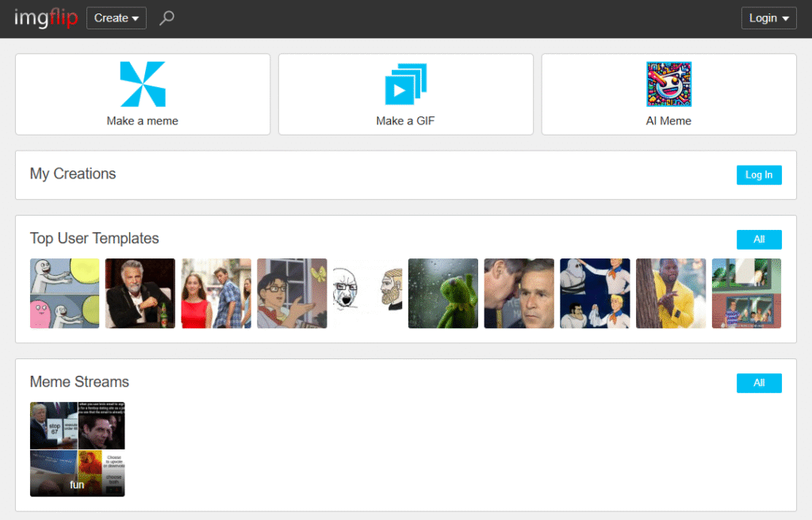The height and width of the screenshot is (520, 812).
Task: Click the Make a meme label
Action: 143,121
